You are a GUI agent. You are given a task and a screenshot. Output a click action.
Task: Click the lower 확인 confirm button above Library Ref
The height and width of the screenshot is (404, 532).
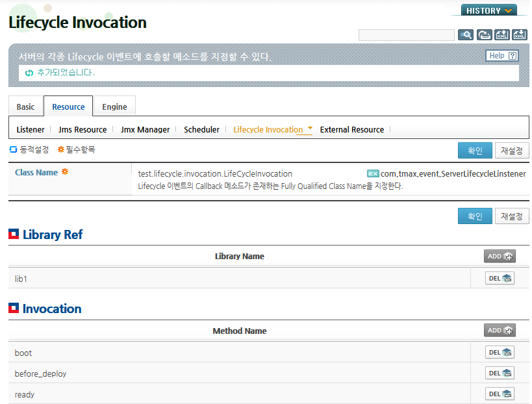click(475, 216)
